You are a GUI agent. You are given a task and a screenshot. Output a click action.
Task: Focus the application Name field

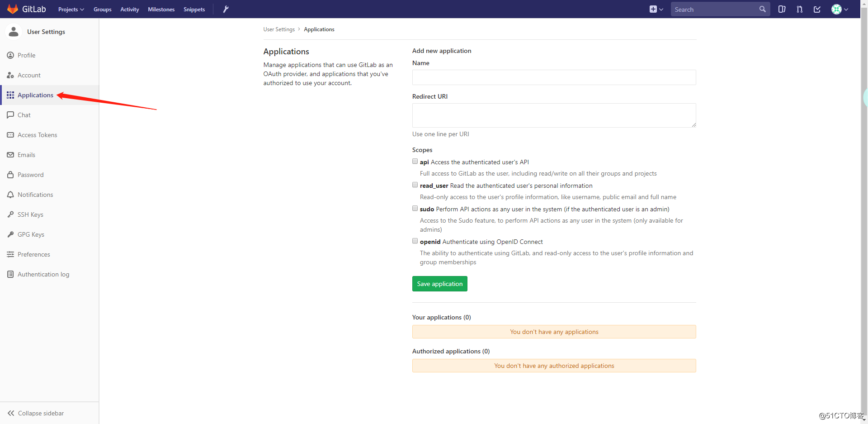click(x=554, y=77)
